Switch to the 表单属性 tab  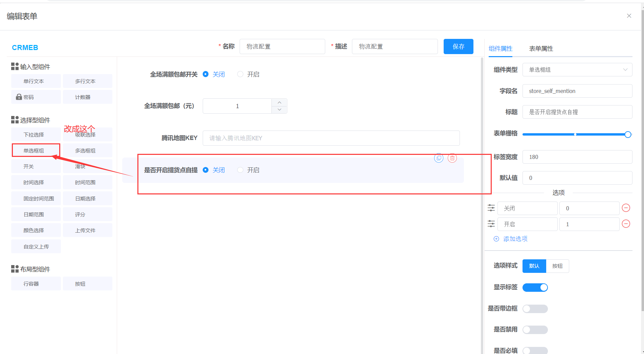(x=541, y=49)
